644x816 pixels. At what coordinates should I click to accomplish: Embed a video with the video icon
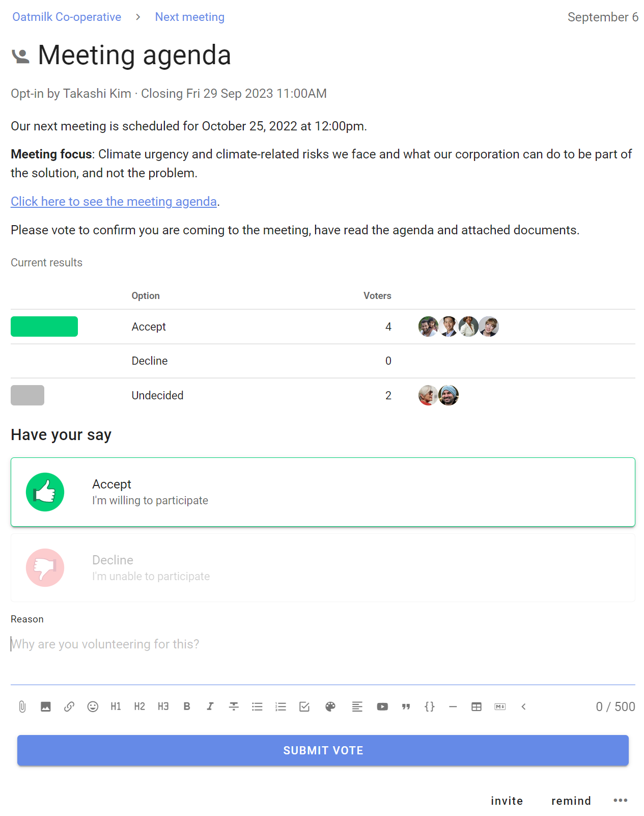382,706
